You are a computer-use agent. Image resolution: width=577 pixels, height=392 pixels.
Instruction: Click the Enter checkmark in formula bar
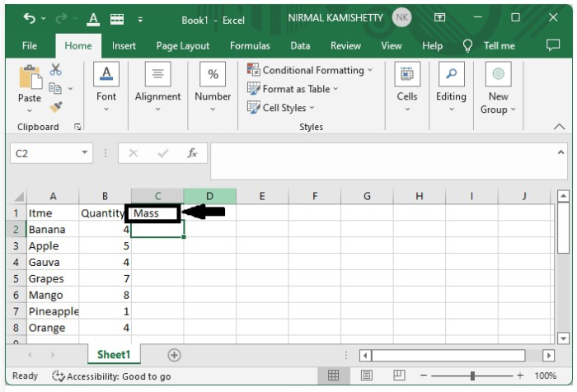pyautogui.click(x=162, y=153)
